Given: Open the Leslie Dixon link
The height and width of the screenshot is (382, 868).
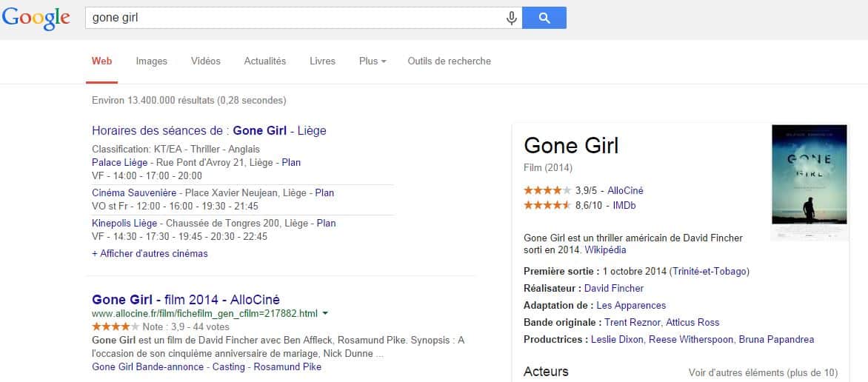Looking at the screenshot, I should click(x=618, y=339).
